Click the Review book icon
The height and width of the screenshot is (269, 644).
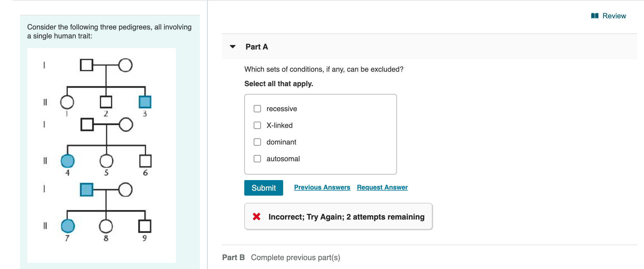point(595,16)
